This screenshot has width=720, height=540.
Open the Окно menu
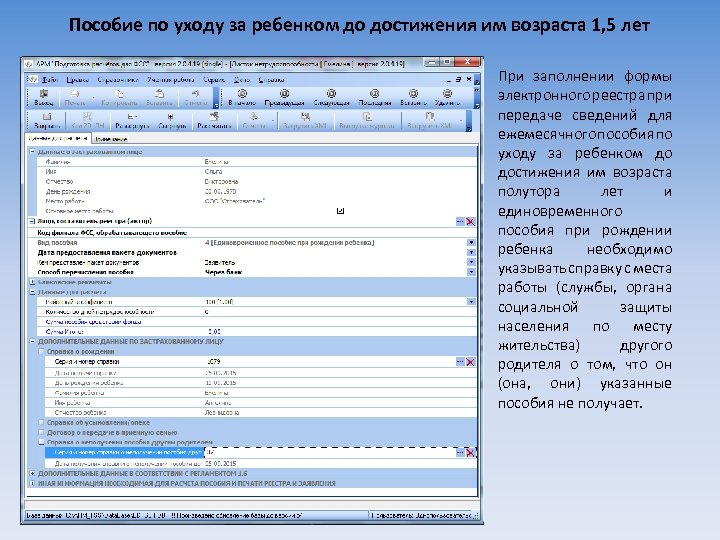point(242,79)
